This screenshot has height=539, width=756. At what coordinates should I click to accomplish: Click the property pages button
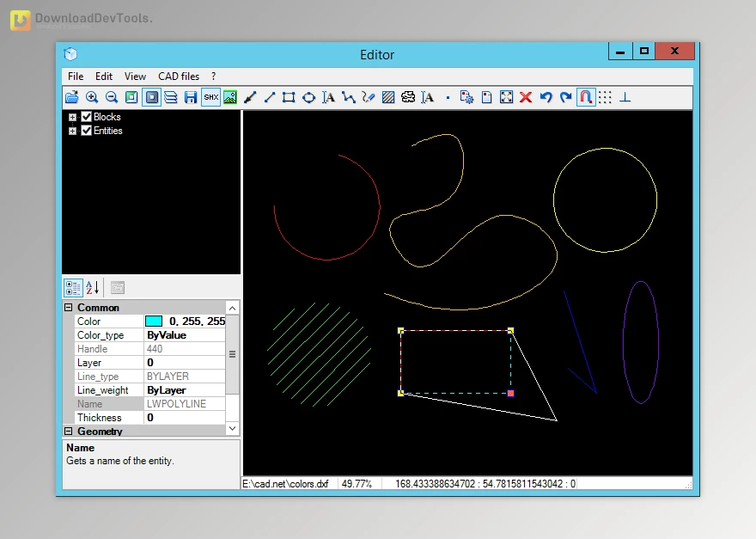118,288
